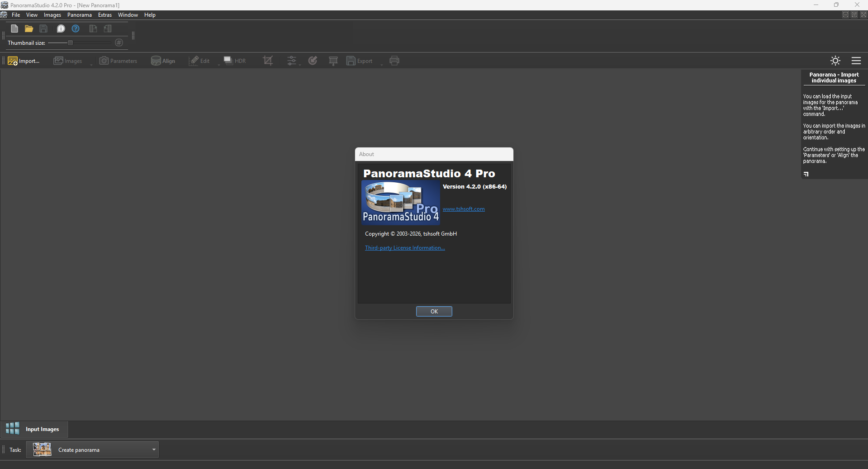868x469 pixels.
Task: Open the hamburger menu icon
Action: [x=856, y=61]
